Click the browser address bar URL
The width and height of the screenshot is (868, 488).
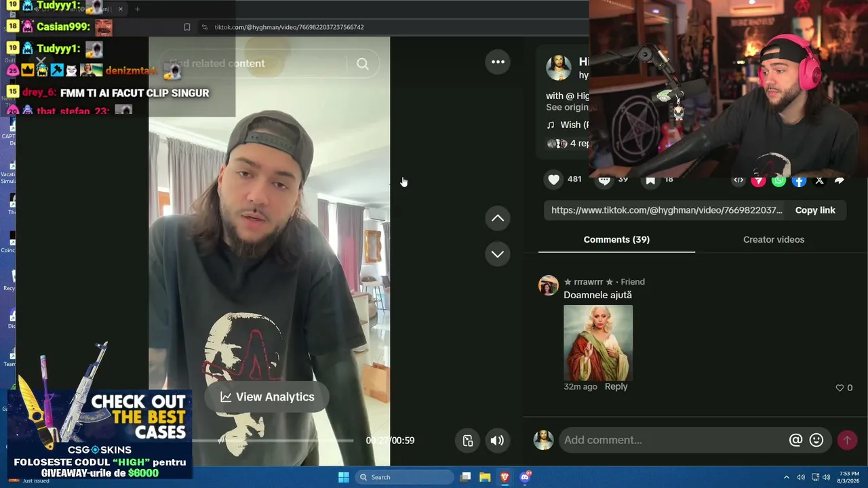[290, 27]
